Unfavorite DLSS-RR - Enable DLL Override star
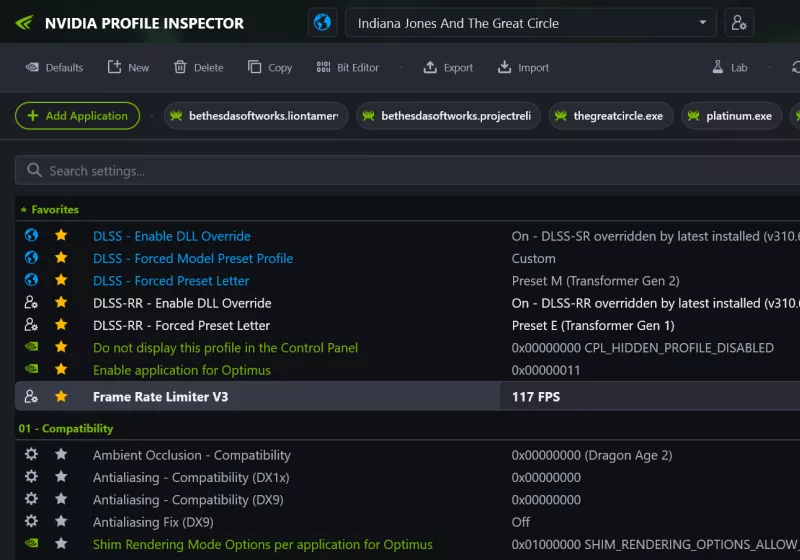800x560 pixels. [61, 302]
